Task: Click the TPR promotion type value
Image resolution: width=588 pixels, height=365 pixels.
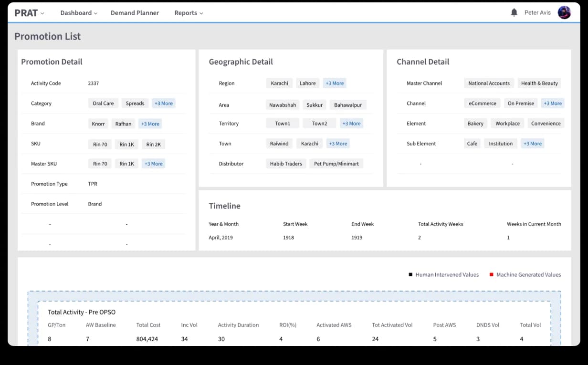Action: tap(93, 184)
